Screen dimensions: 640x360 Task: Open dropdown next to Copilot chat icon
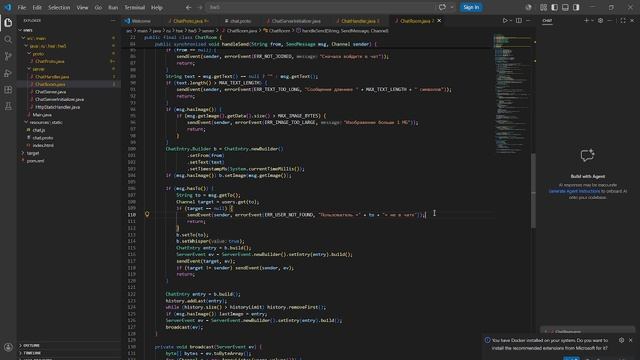pyautogui.click(x=451, y=7)
